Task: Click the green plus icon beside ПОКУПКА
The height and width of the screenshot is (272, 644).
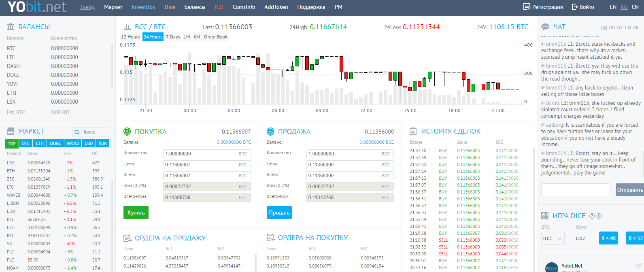Action: (x=127, y=132)
